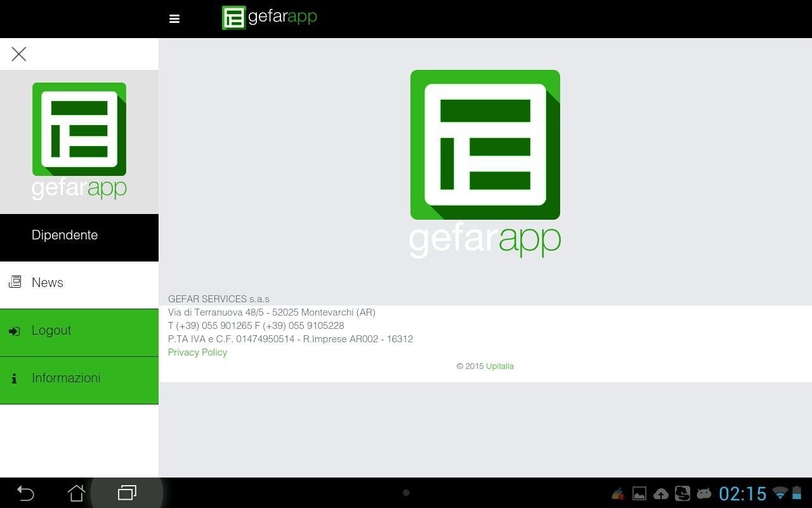Image resolution: width=812 pixels, height=508 pixels.
Task: Click the text 'GEFAR SERVICES s.a.s'
Action: coord(219,299)
